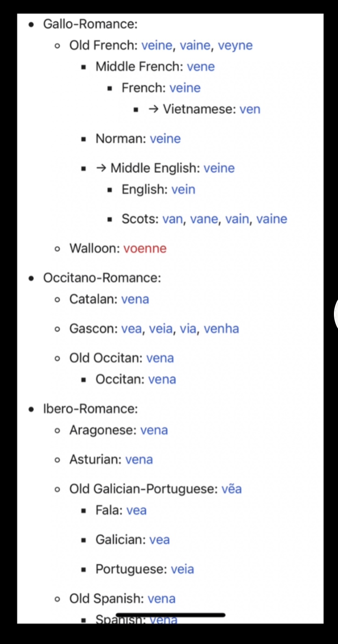Go to the English 'vein' entry
338x644 pixels.
click(183, 190)
